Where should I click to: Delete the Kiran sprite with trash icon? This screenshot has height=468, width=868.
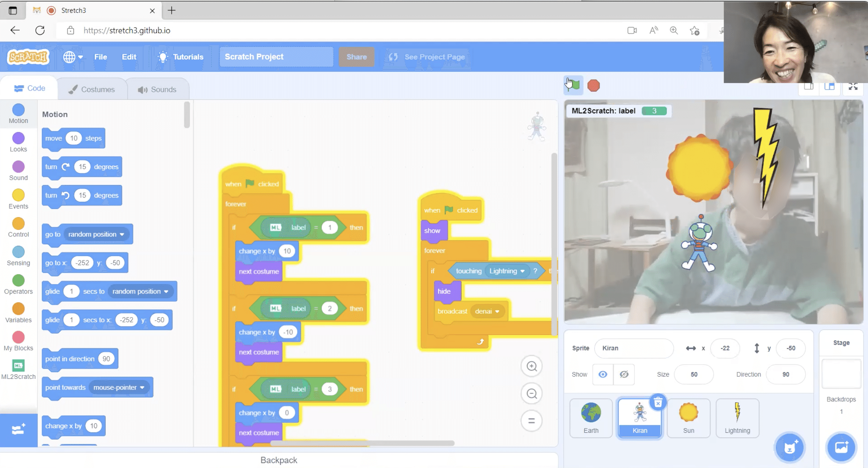pos(658,402)
